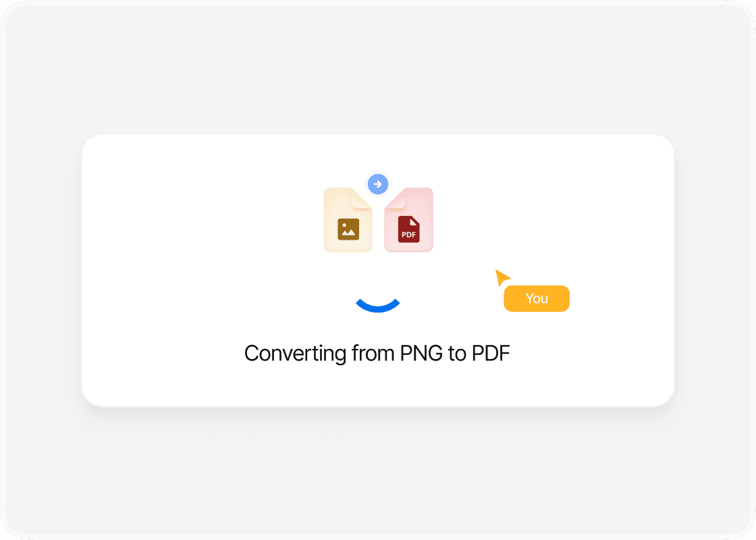756x540 pixels.
Task: Click the orange cursor arrow pointer
Action: 502,277
